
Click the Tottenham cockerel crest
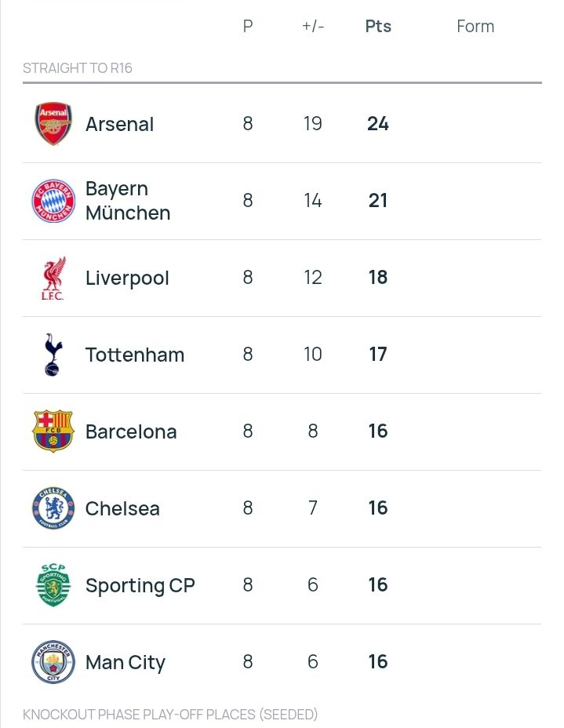tap(53, 355)
